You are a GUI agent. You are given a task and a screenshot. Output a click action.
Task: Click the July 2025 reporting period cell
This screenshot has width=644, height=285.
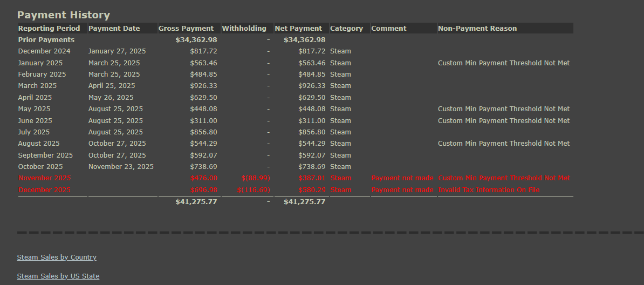pyautogui.click(x=33, y=132)
